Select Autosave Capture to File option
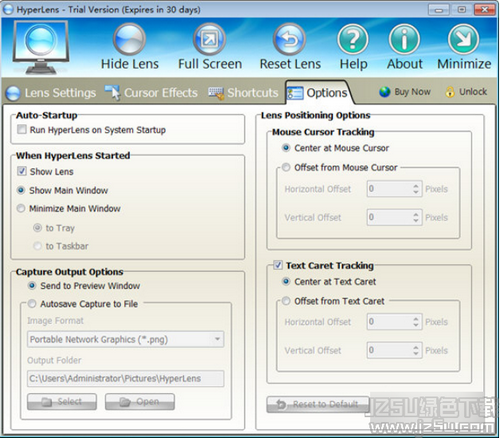This screenshot has height=438, width=500. point(32,304)
